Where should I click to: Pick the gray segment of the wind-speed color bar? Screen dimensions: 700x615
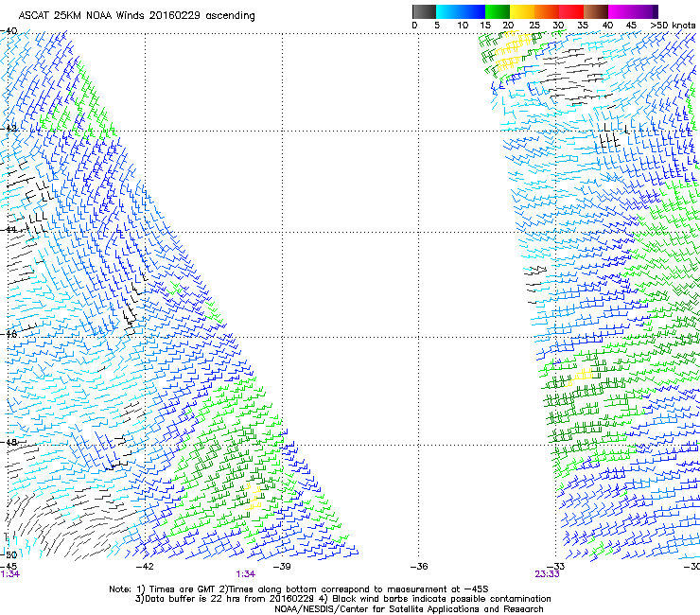pos(424,11)
